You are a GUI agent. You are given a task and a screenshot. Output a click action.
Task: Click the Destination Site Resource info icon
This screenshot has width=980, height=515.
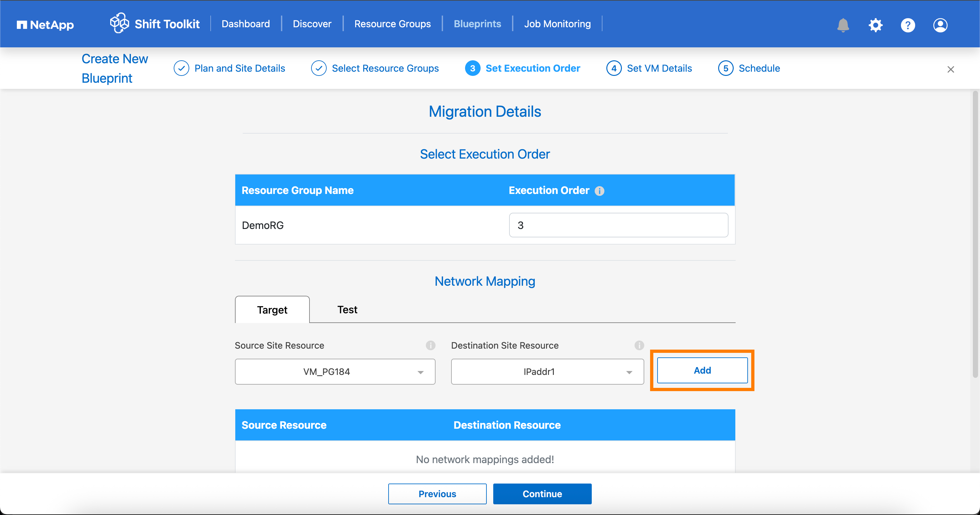639,345
